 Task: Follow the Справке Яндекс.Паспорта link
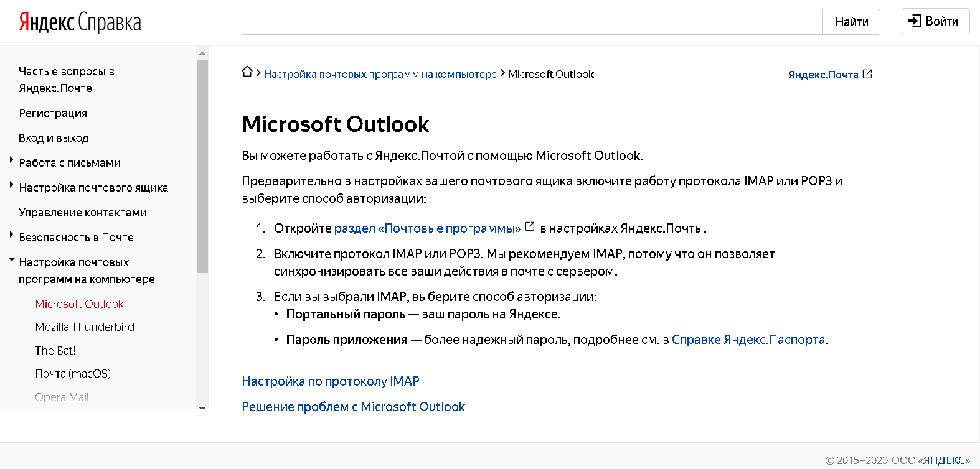[x=748, y=340]
